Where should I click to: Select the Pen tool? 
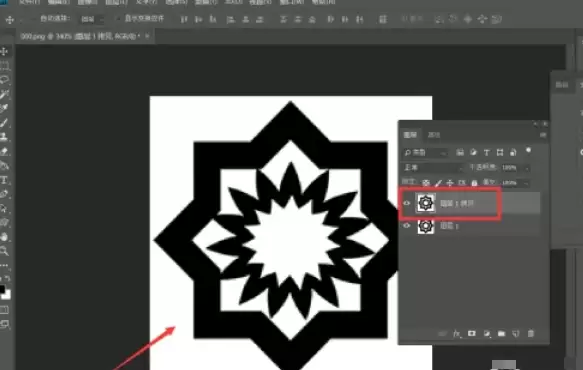(4, 194)
